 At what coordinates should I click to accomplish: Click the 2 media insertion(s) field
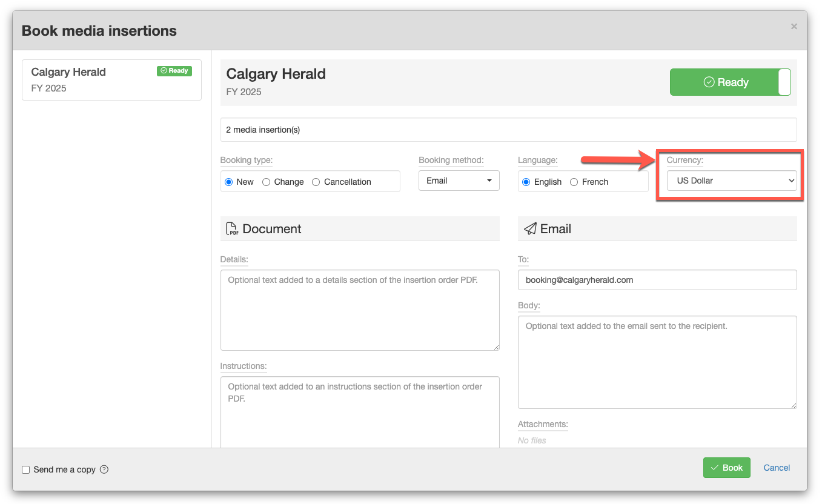pos(508,130)
